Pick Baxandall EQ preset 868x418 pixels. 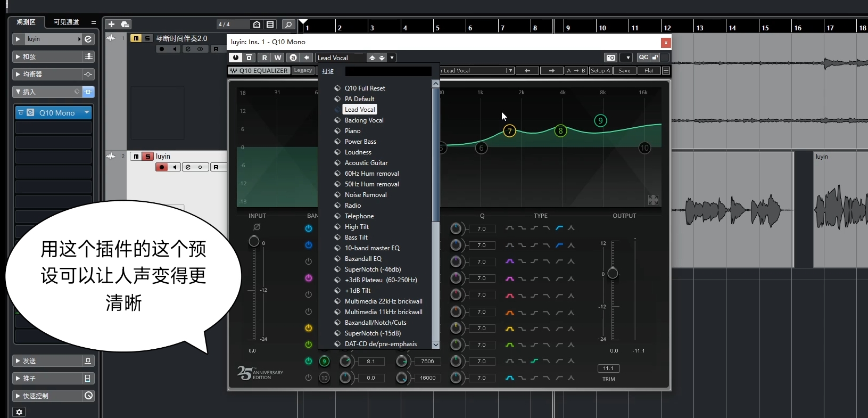(x=363, y=259)
